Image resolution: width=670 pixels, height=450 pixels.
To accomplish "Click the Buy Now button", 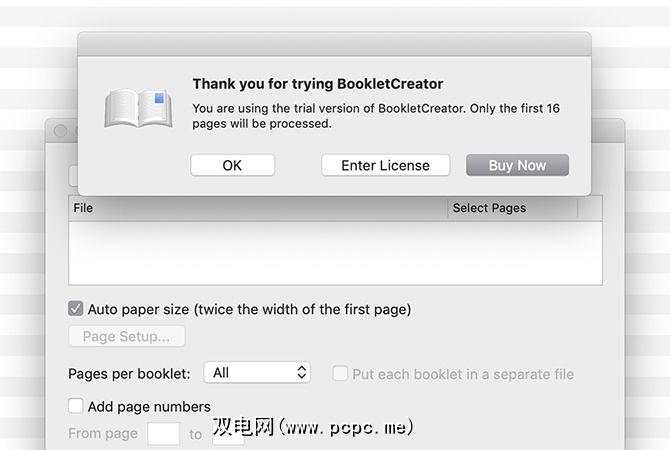I will [x=517, y=165].
